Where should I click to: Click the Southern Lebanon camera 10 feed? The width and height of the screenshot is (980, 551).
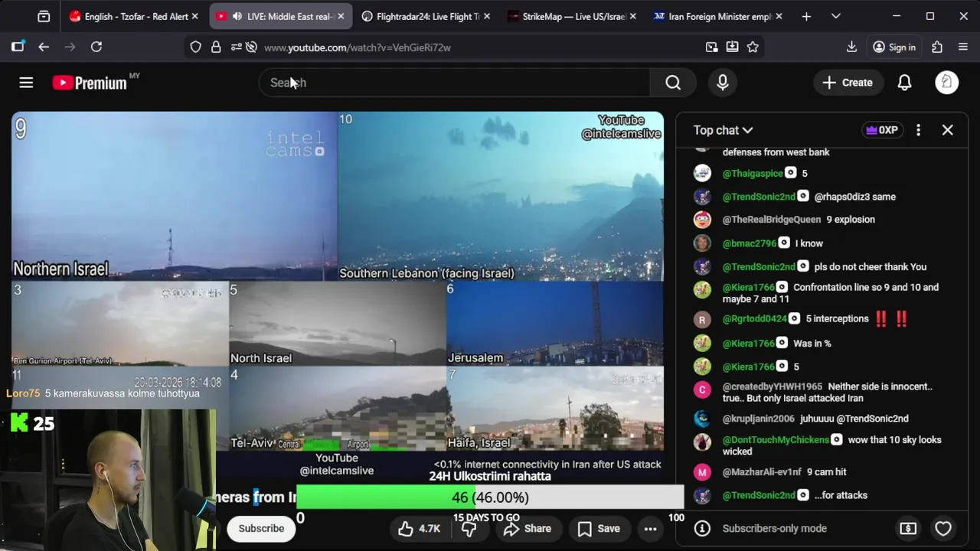pos(501,197)
